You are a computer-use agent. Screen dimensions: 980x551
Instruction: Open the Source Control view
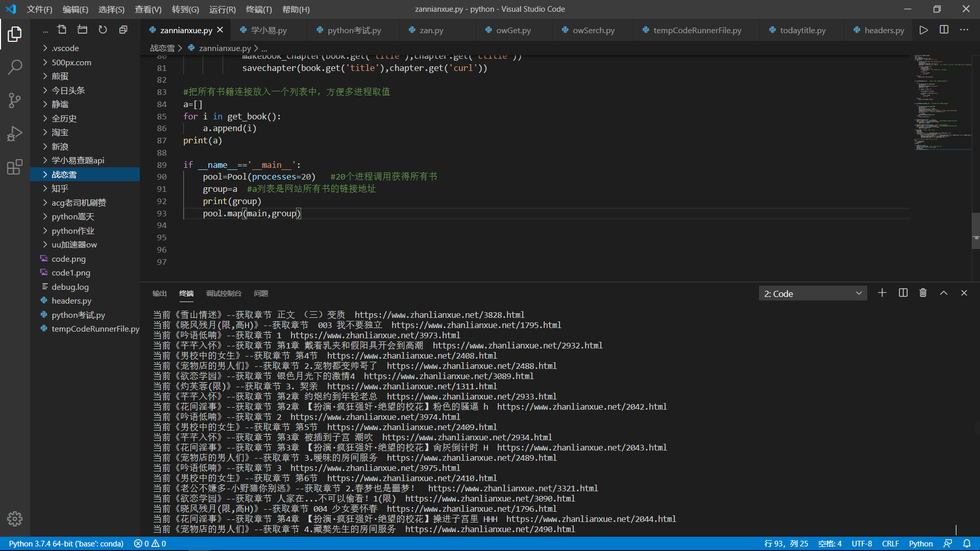coord(15,100)
